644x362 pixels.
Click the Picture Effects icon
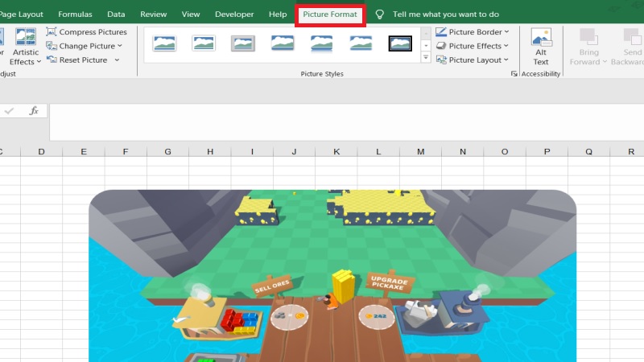click(x=441, y=46)
